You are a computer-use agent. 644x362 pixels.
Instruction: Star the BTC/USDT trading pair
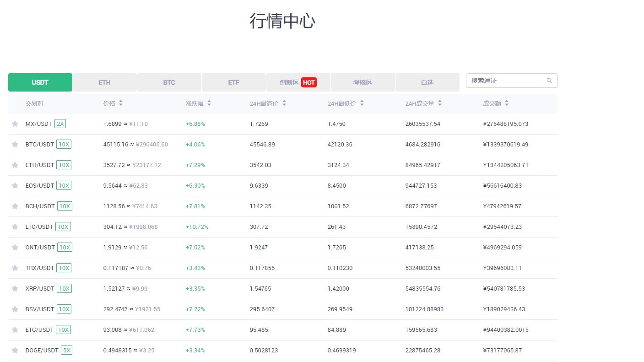tap(15, 144)
